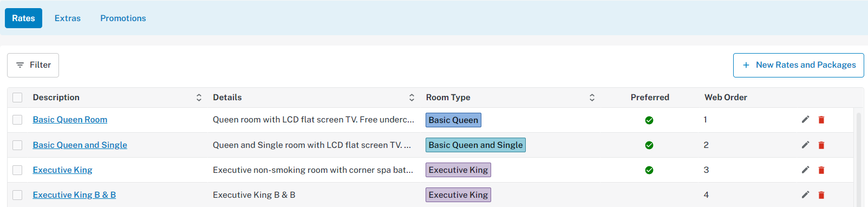Edit the Basic Queen Room rate
The width and height of the screenshot is (868, 207).
point(805,120)
